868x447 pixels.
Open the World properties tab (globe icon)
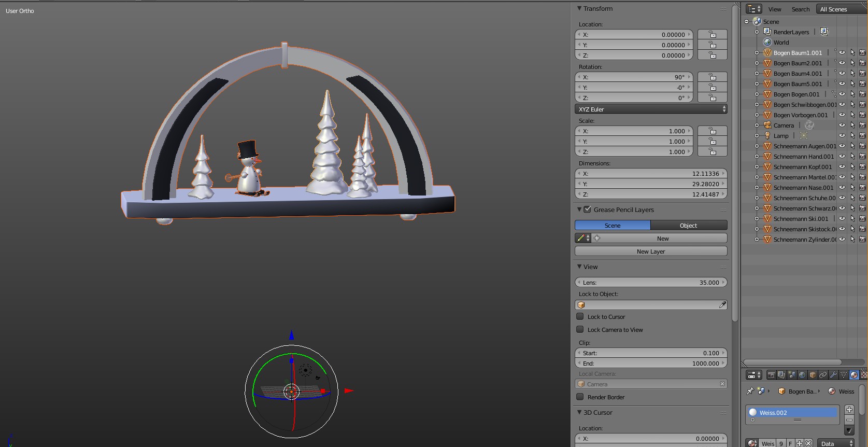(x=802, y=375)
